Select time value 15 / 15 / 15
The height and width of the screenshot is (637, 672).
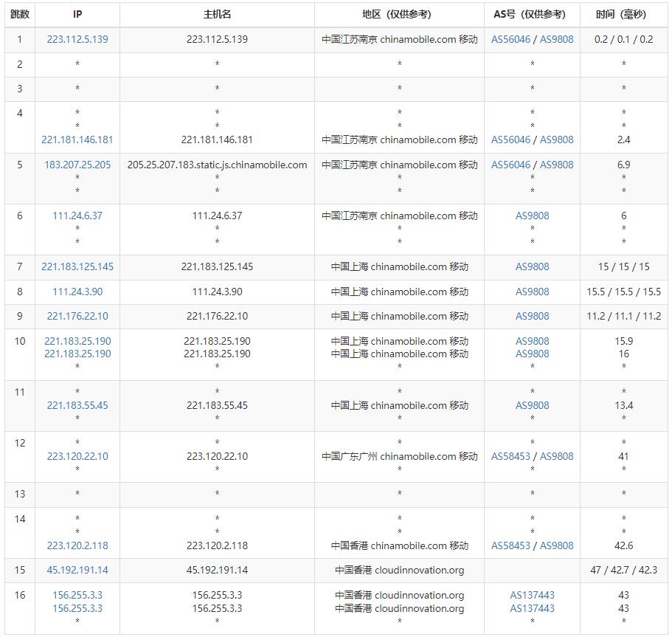point(623,266)
